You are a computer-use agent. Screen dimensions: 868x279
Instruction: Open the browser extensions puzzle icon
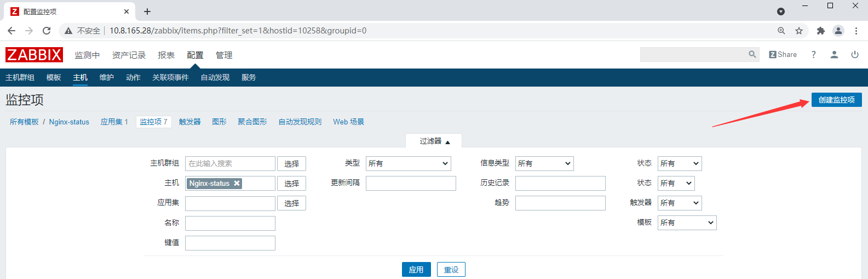(x=820, y=31)
